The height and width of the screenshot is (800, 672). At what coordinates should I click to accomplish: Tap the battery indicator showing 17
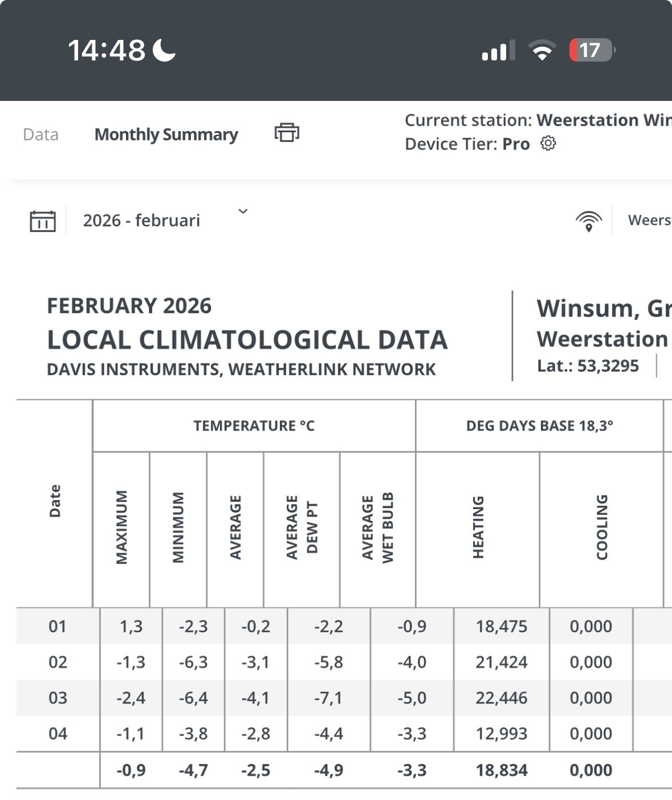[x=592, y=50]
